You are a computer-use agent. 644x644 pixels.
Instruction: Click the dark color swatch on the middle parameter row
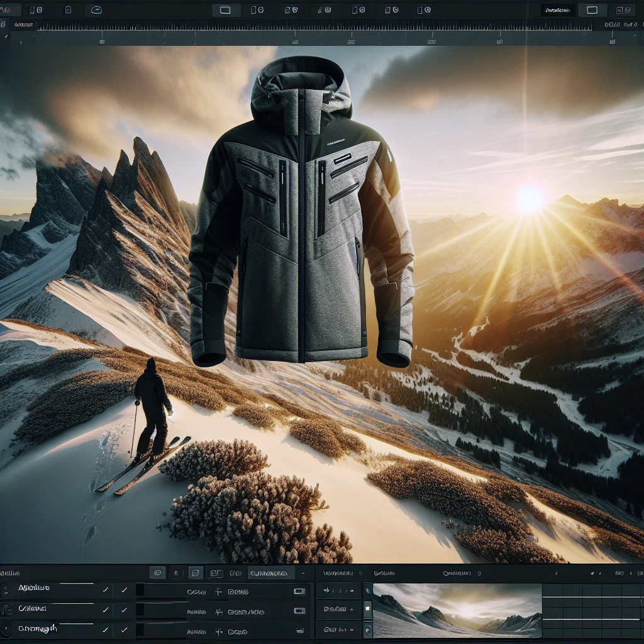pyautogui.click(x=140, y=610)
